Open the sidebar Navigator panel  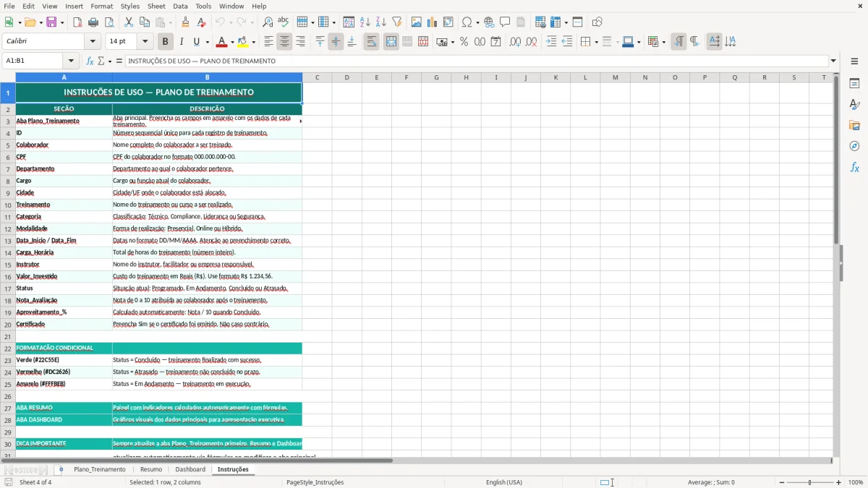click(x=854, y=146)
